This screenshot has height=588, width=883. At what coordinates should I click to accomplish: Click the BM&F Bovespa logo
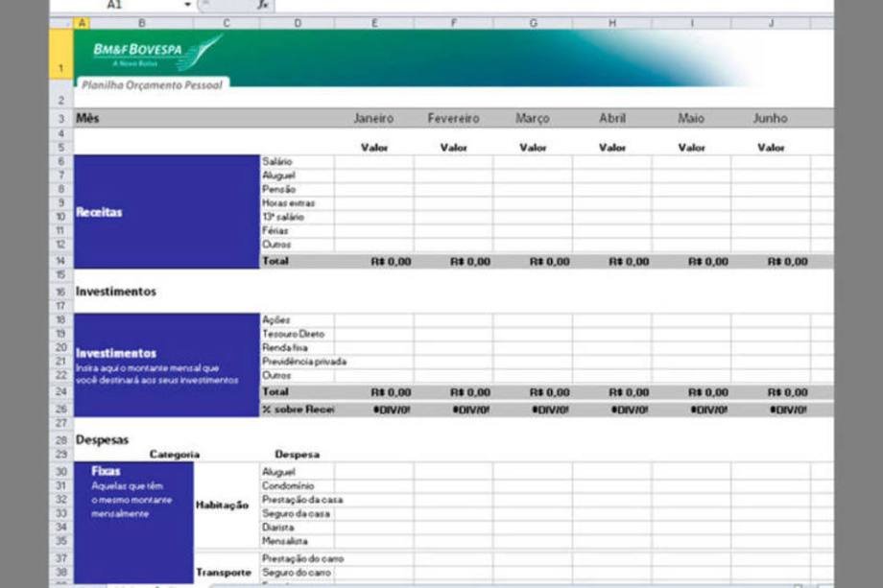(x=155, y=53)
